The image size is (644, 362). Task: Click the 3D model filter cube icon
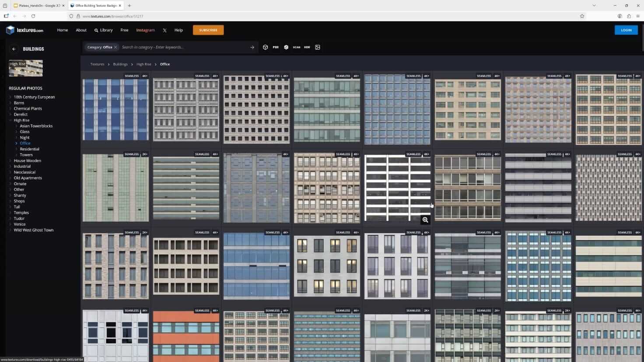click(265, 47)
